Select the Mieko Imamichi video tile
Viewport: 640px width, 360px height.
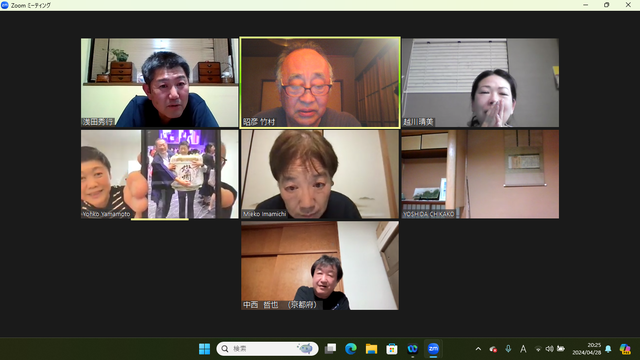[320, 174]
